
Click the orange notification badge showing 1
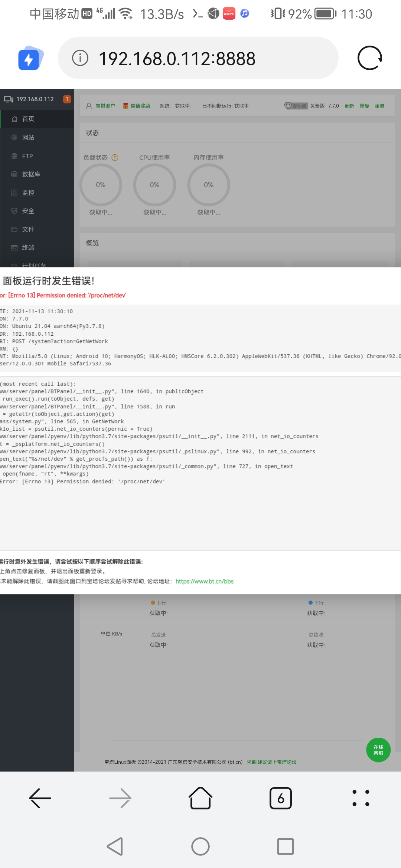pos(67,99)
